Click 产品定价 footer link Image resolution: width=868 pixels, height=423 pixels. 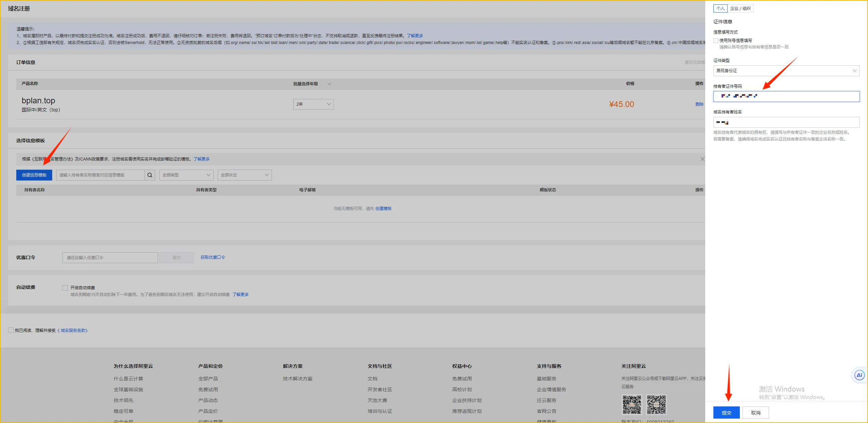click(208, 411)
